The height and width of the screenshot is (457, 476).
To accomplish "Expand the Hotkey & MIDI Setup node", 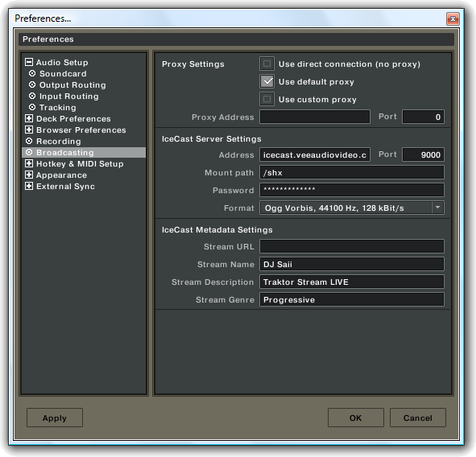I will coord(29,164).
